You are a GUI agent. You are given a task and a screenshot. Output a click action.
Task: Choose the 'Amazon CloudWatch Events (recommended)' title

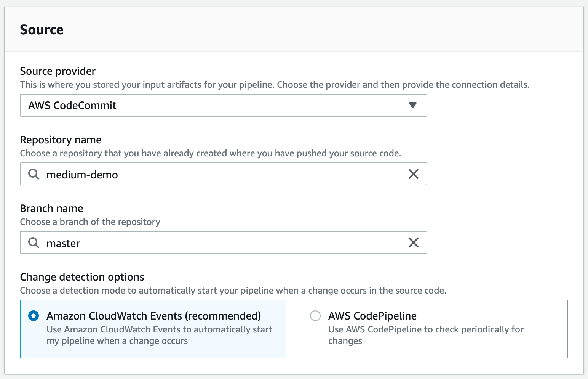[154, 316]
